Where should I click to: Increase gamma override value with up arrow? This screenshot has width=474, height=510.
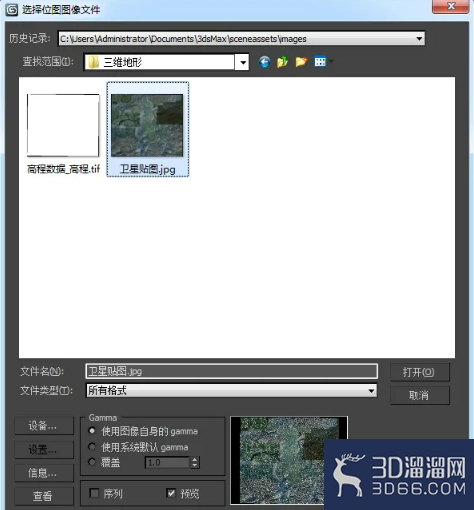195,459
